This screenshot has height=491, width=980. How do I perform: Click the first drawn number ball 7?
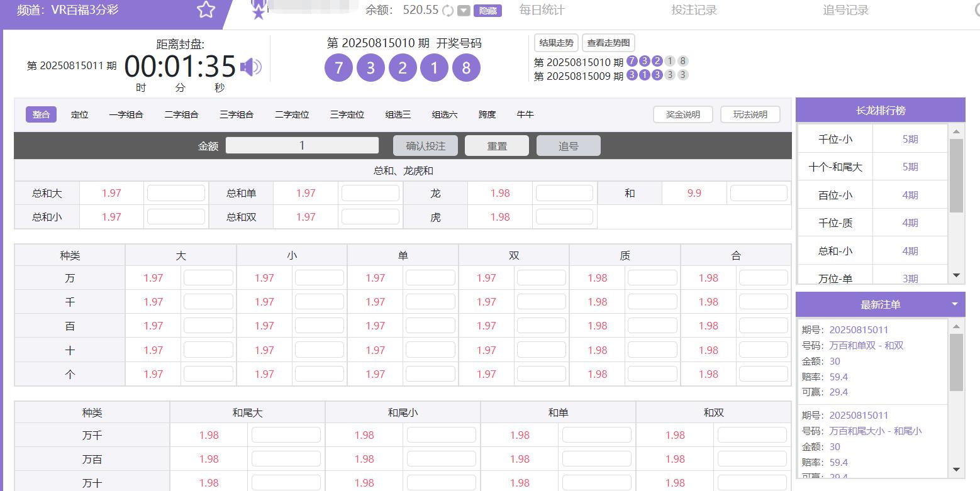coord(339,68)
